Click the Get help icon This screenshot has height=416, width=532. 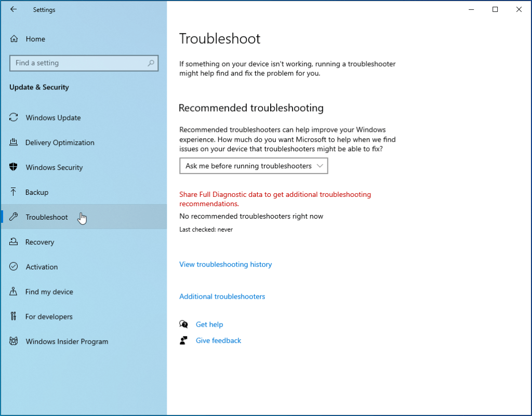point(184,324)
